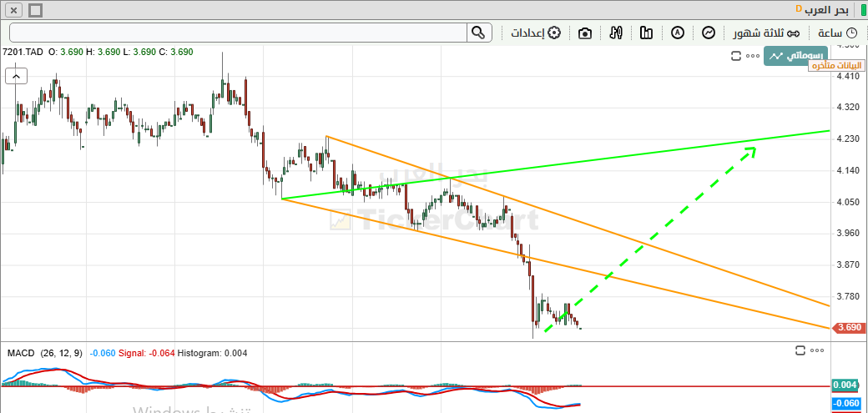The image size is (868, 413).
Task: Open the candlestick chart type icon
Action: click(x=617, y=33)
